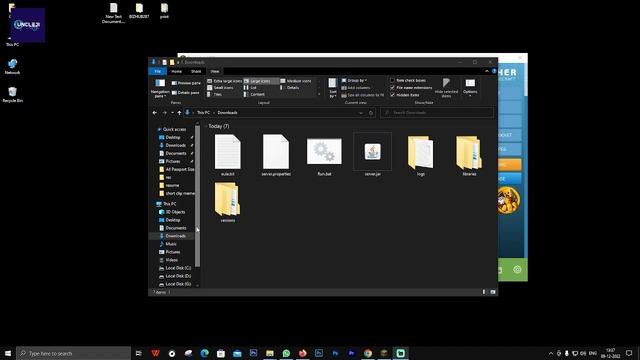Collapse the Today (7) group
This screenshot has height=360, width=640.
[x=206, y=126]
